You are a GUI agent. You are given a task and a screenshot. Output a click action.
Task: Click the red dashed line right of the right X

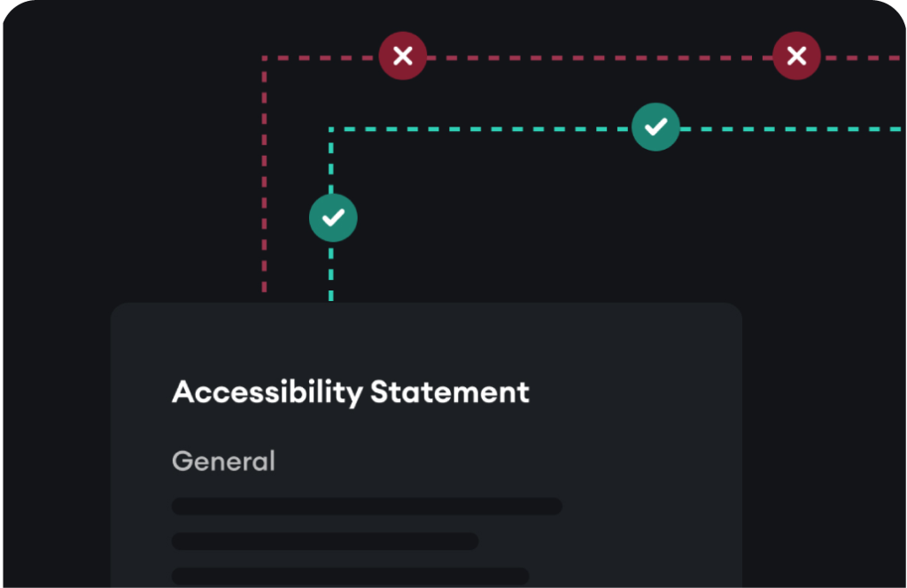coord(861,58)
